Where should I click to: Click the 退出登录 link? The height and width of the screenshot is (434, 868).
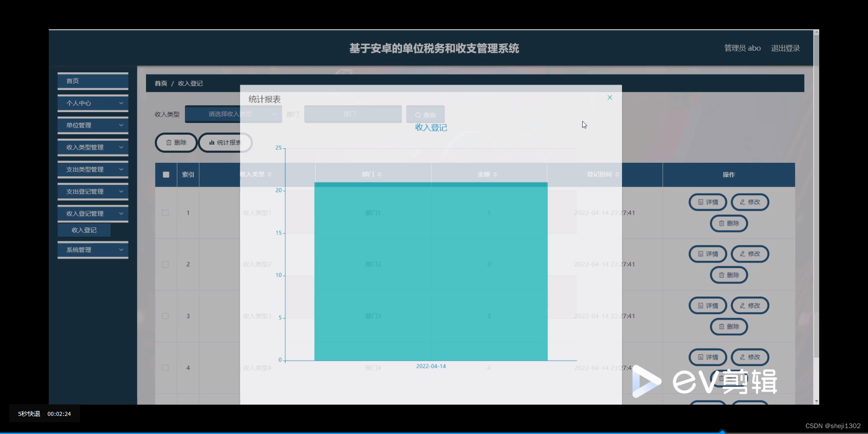coord(785,48)
